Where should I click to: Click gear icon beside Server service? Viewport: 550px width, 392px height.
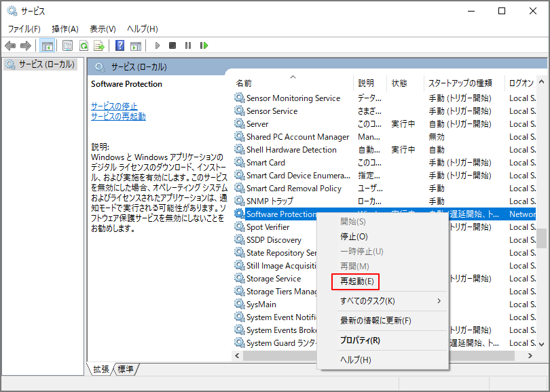click(240, 123)
